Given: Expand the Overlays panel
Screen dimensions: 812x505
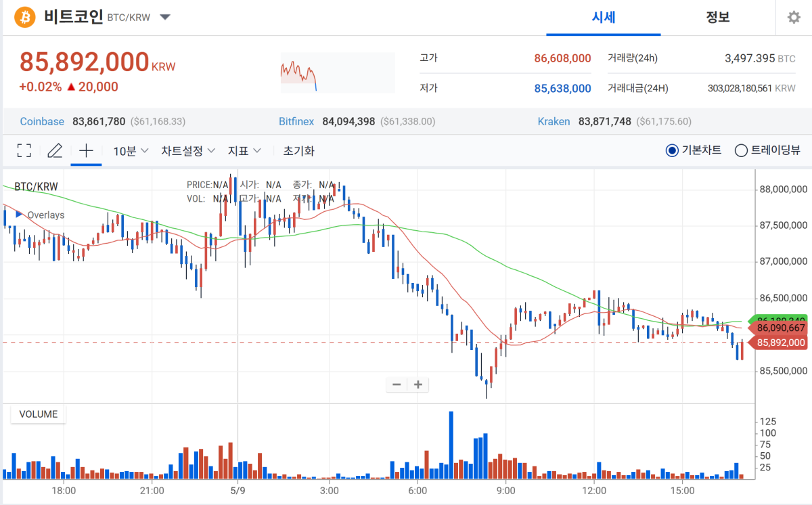Looking at the screenshot, I should [x=41, y=215].
